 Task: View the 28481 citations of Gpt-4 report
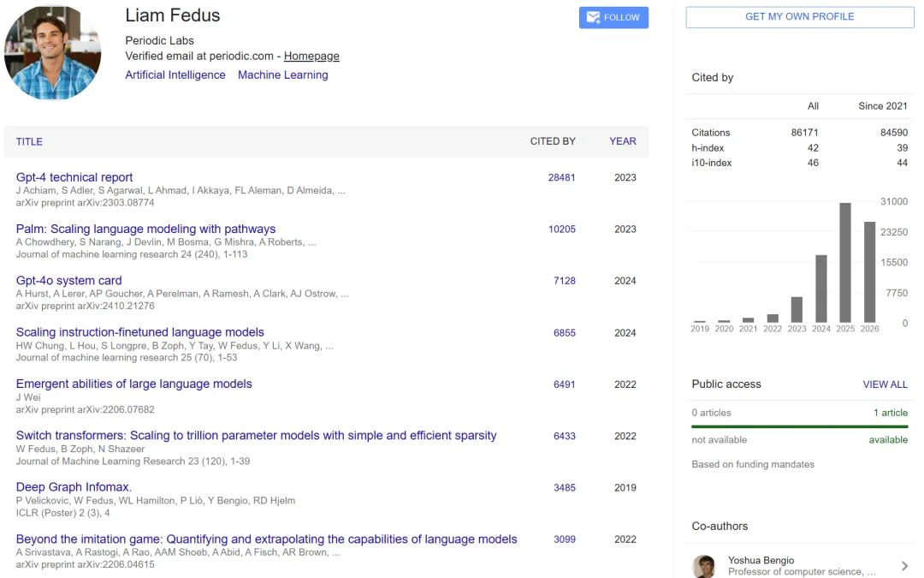561,177
